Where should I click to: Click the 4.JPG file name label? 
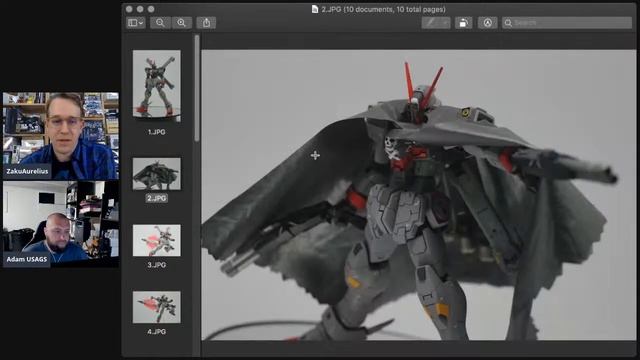(157, 332)
